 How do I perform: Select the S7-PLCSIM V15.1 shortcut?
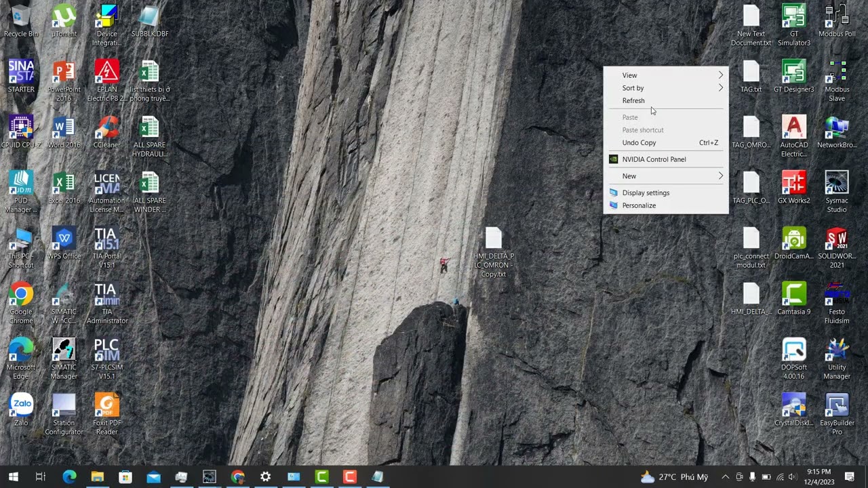pos(107,359)
